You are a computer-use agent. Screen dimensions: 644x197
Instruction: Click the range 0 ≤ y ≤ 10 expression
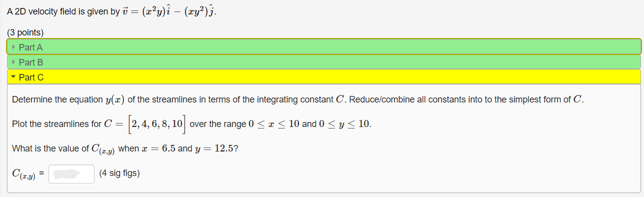pyautogui.click(x=344, y=124)
